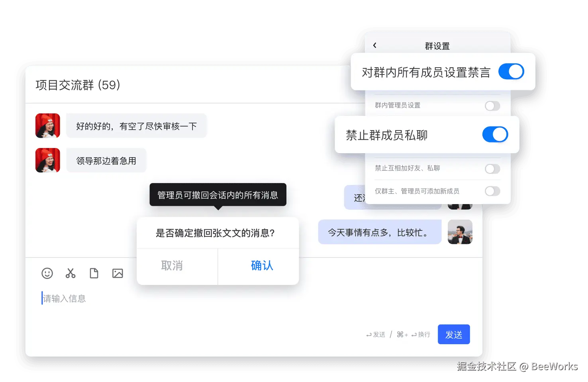Toggle 禁止群成员私聊 switch
This screenshot has height=382, width=588.
pos(495,134)
